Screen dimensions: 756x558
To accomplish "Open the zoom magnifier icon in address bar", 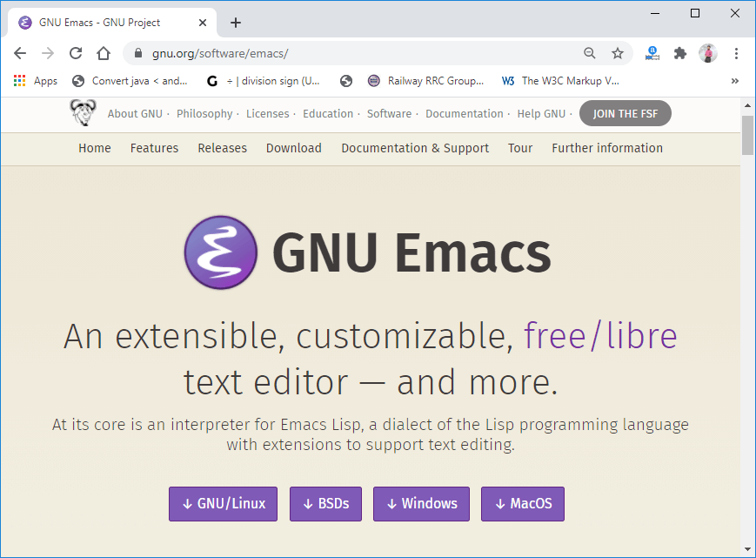I will pyautogui.click(x=590, y=53).
